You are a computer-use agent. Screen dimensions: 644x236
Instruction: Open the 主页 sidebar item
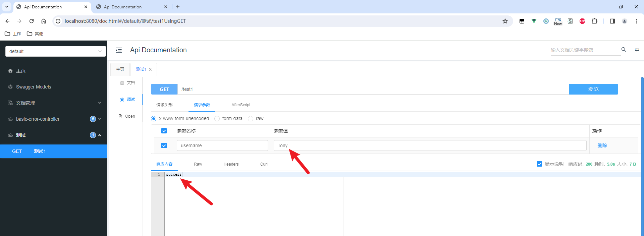54,71
